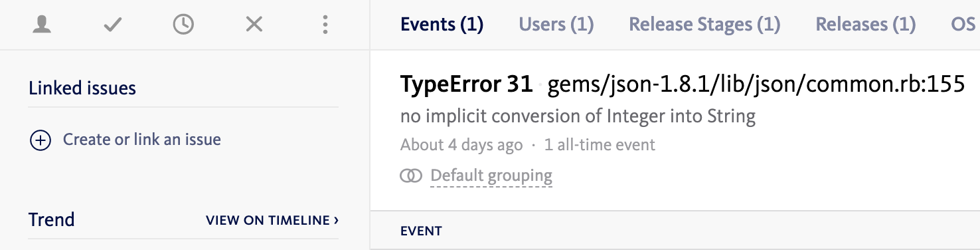980x250 pixels.
Task: Open VIEW ON TIMELINE link
Action: point(273,220)
